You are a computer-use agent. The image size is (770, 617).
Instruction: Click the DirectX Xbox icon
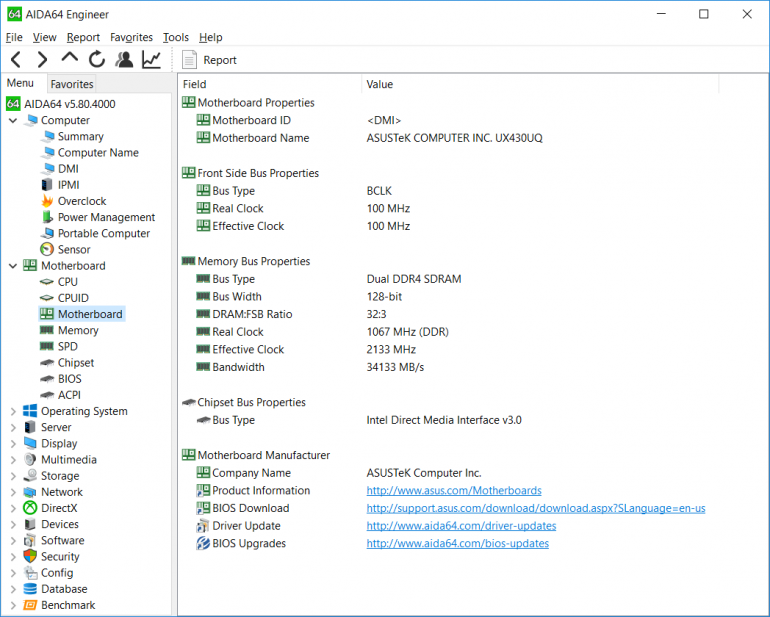tap(30, 508)
